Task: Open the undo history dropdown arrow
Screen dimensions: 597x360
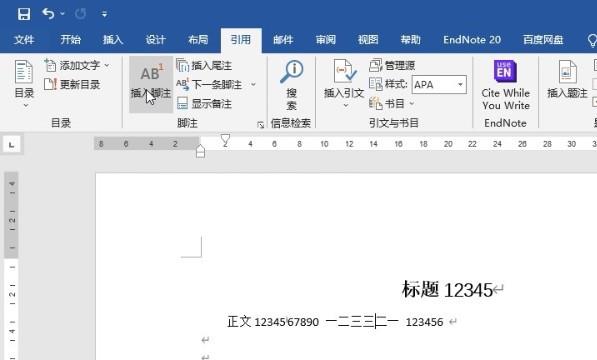Action: (62, 14)
